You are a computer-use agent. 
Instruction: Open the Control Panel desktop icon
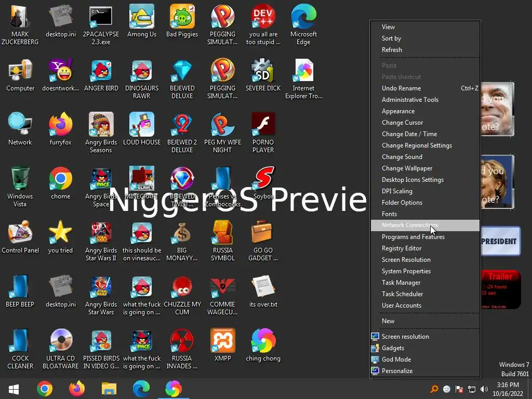pyautogui.click(x=20, y=237)
